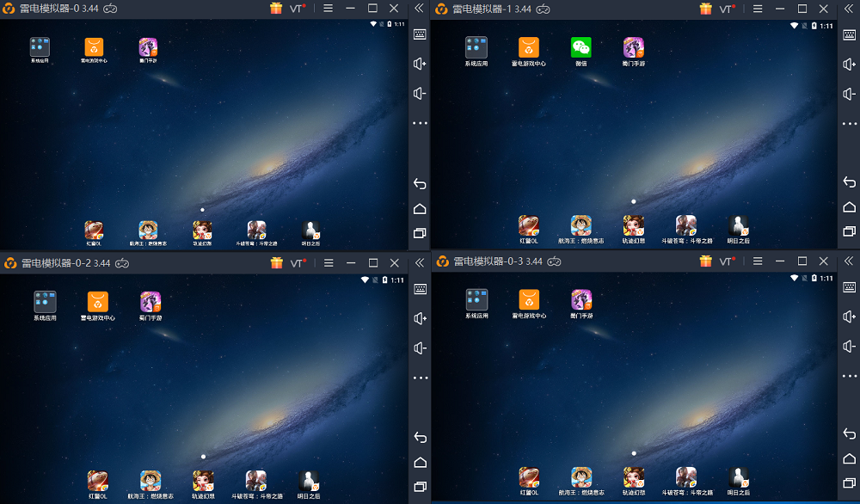860x504 pixels.
Task: Show recent apps in 雷电模拟器-0
Action: click(x=420, y=233)
